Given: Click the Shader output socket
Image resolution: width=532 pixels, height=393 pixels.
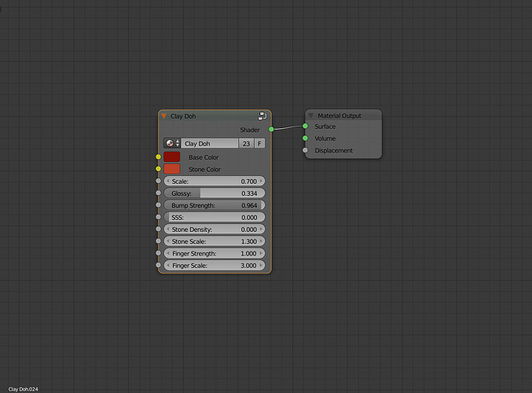Looking at the screenshot, I should (x=271, y=130).
